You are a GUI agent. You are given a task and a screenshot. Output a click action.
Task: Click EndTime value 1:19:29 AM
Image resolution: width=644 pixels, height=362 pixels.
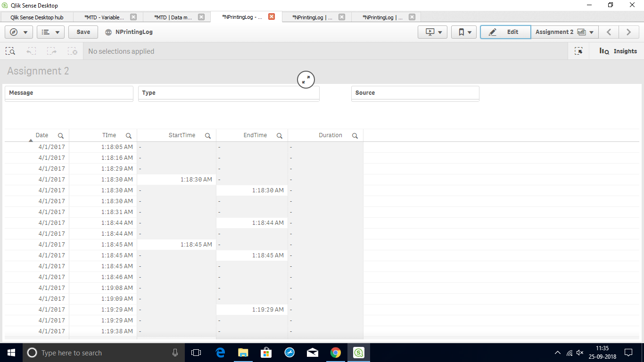[x=252, y=310]
